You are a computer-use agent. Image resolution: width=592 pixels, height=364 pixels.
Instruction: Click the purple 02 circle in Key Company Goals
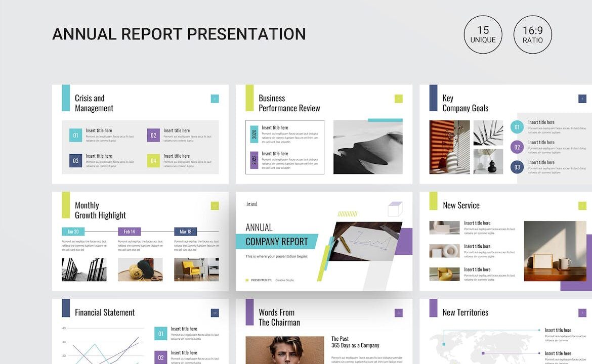pyautogui.click(x=517, y=148)
